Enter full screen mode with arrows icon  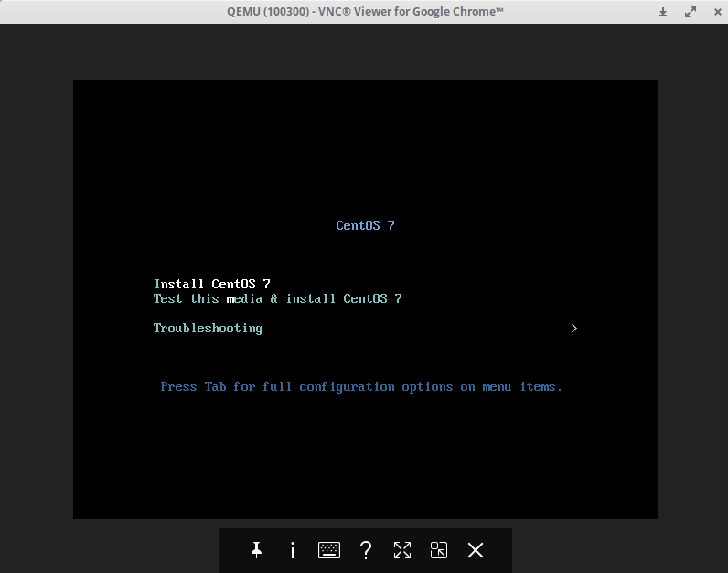coord(402,550)
